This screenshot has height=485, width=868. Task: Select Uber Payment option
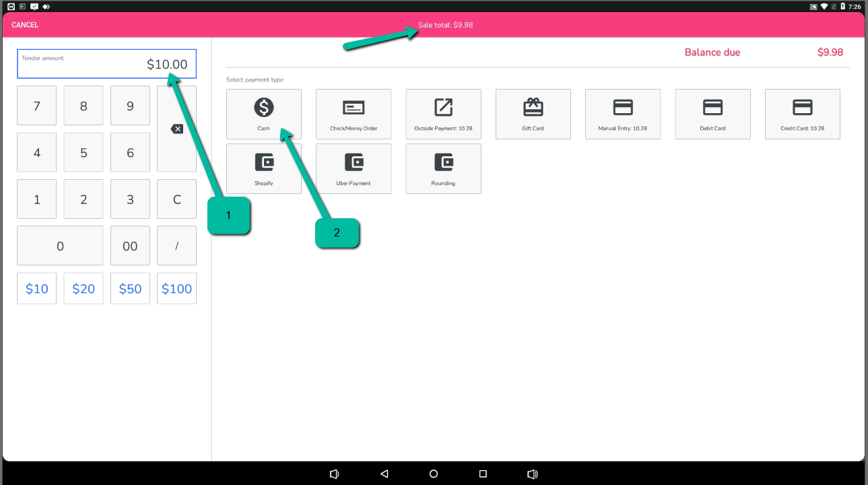(354, 168)
